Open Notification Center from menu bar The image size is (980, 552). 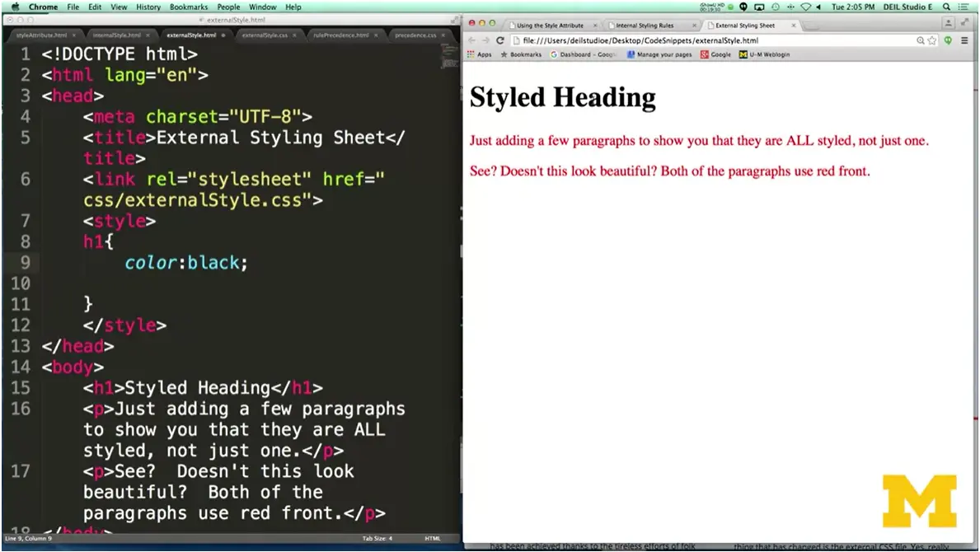coord(965,7)
